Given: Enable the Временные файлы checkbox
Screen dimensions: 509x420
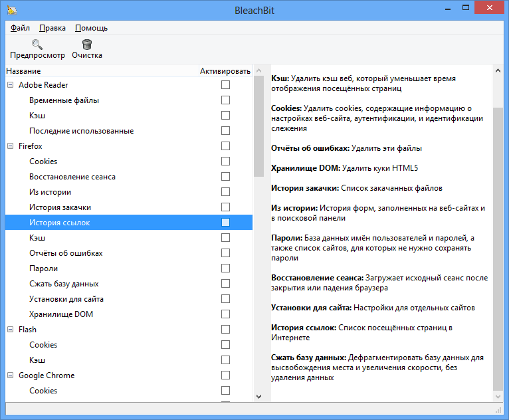Looking at the screenshot, I should 226,100.
